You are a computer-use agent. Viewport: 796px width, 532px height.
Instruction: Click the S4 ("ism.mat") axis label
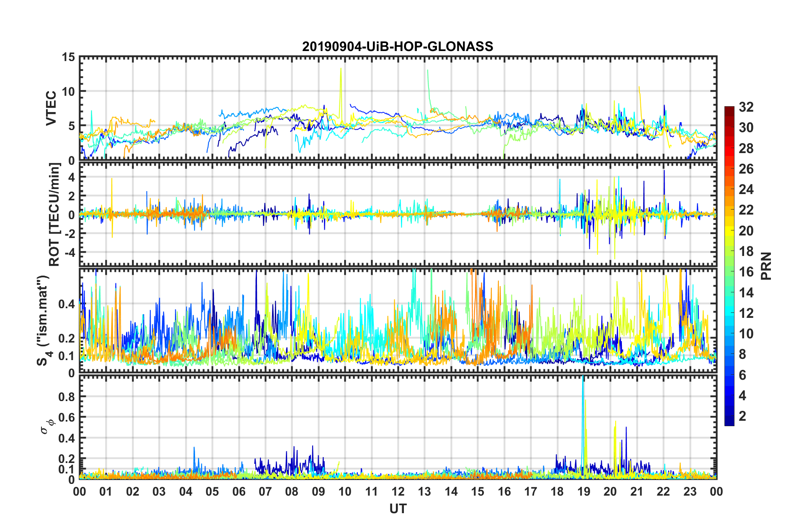44,321
